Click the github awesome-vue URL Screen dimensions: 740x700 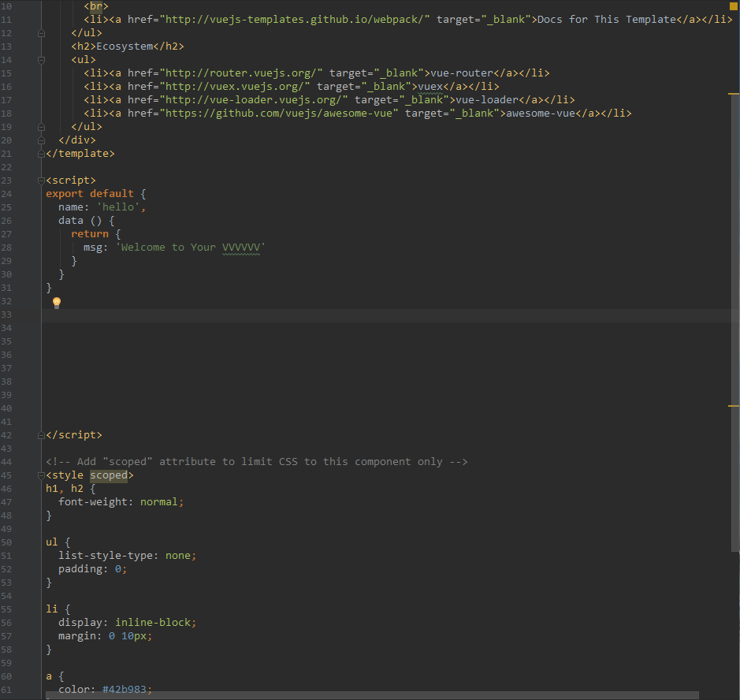tap(279, 114)
